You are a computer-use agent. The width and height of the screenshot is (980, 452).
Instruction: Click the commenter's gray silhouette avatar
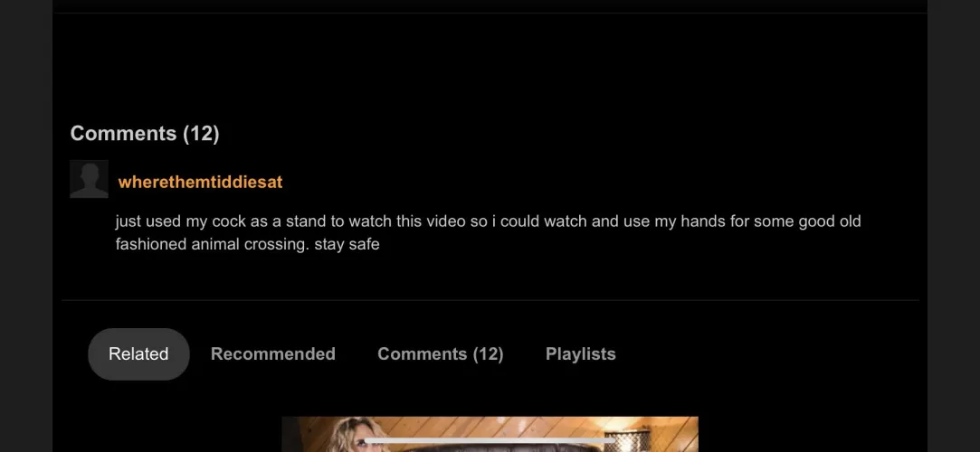[89, 179]
